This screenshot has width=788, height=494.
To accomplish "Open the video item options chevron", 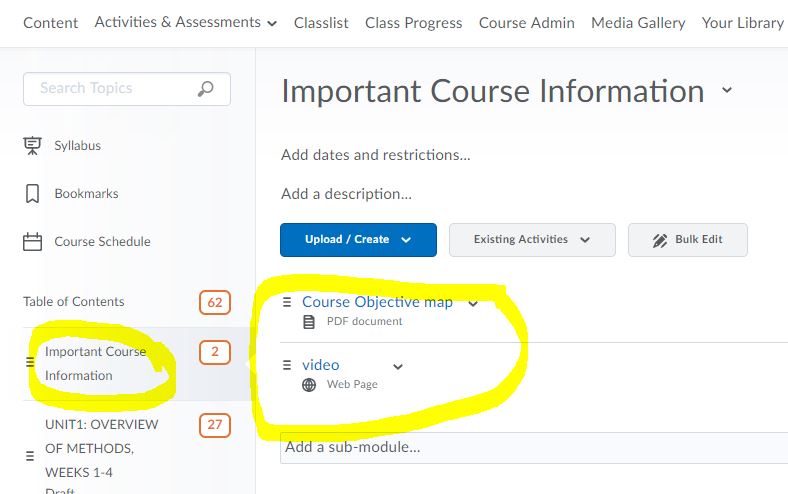I will (x=398, y=367).
